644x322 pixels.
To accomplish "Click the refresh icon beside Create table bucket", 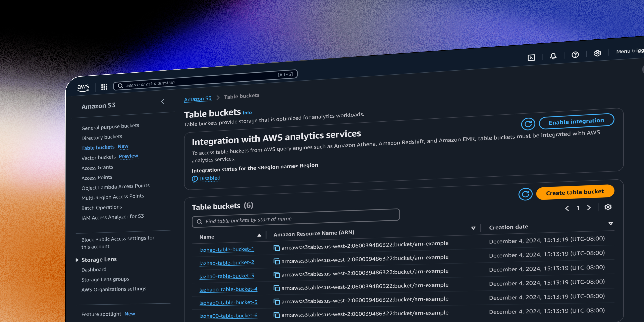I will pyautogui.click(x=525, y=194).
